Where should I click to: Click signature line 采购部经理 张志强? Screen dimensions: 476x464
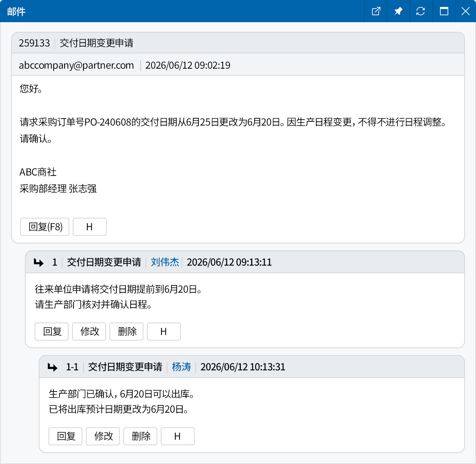point(58,189)
